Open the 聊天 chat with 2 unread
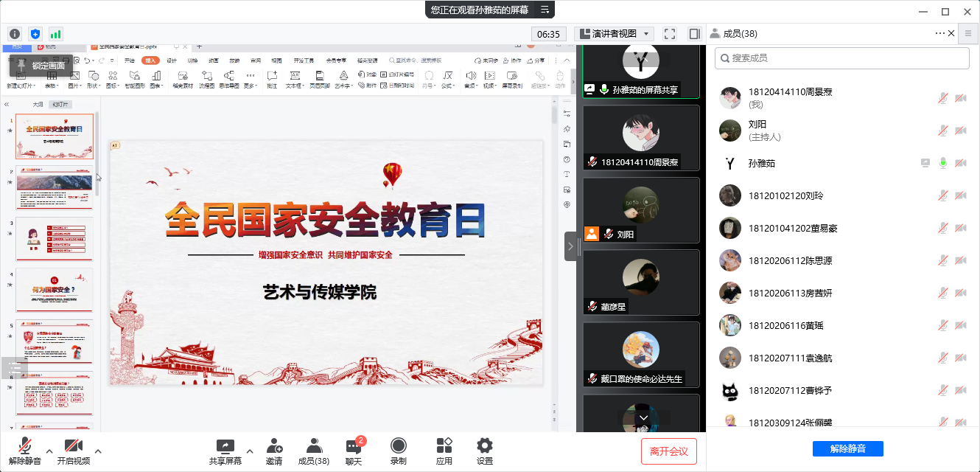Screen dimensions: 980x472 pyautogui.click(x=354, y=451)
